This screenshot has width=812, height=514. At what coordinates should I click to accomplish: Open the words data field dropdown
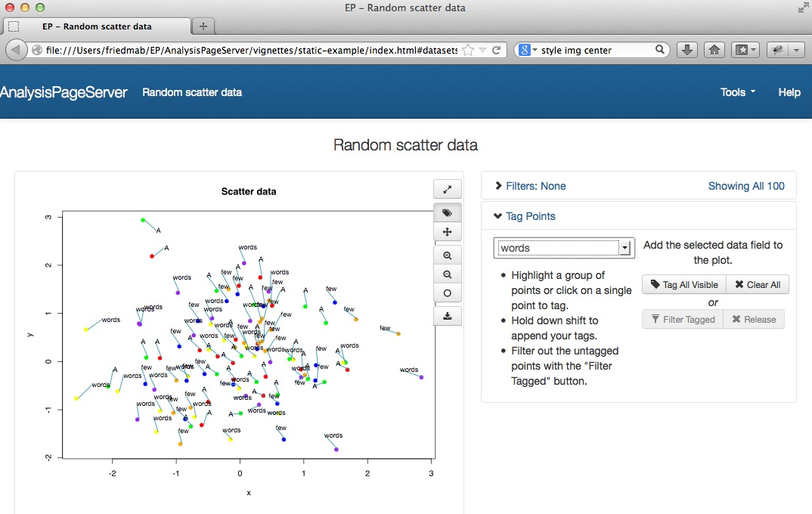point(564,248)
